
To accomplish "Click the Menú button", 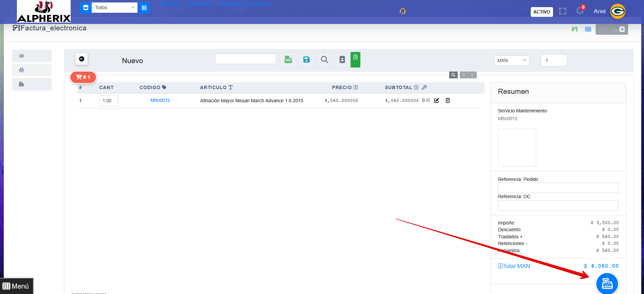I will [x=16, y=286].
